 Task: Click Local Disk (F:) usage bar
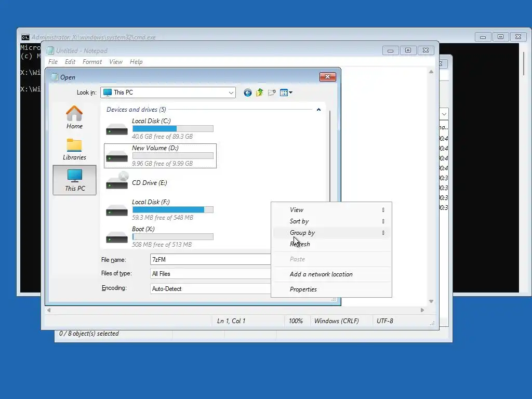(172, 210)
